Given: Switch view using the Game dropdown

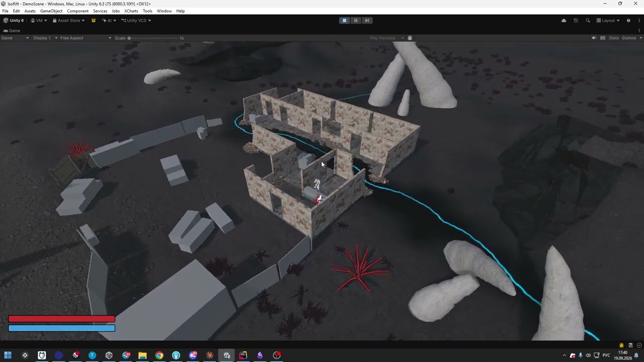Looking at the screenshot, I should (x=15, y=38).
